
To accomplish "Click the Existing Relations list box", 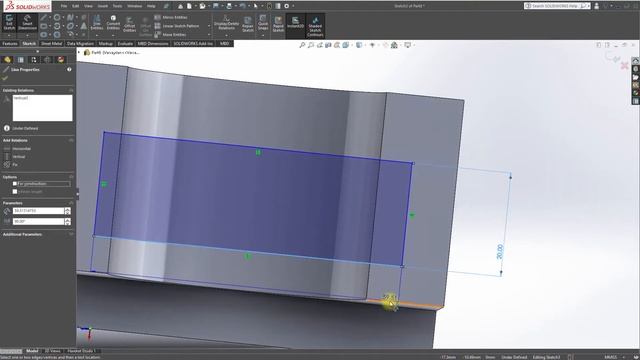I will 42,108.
